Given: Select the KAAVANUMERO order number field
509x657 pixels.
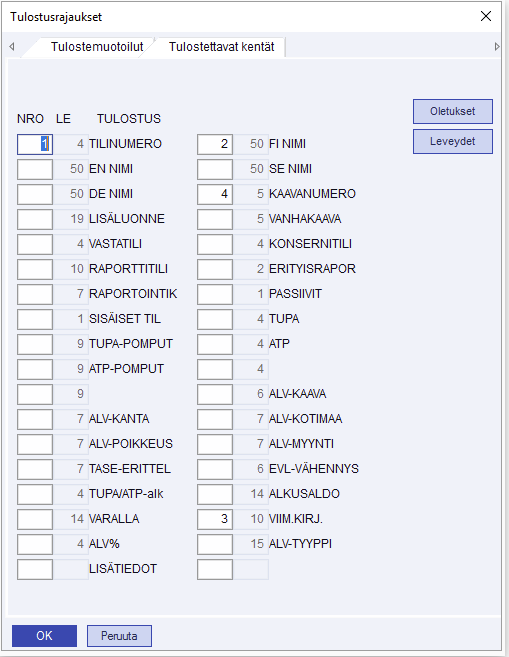Looking at the screenshot, I should (x=215, y=194).
